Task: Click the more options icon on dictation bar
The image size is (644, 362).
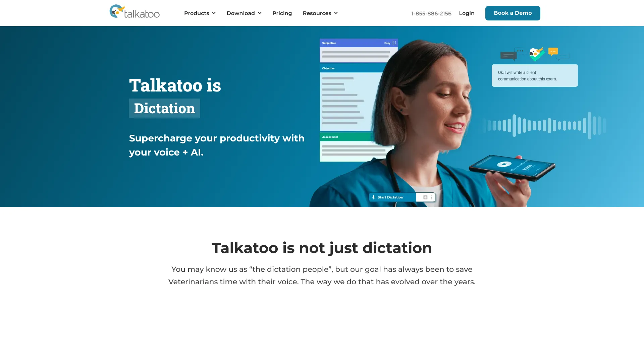Action: [432, 197]
